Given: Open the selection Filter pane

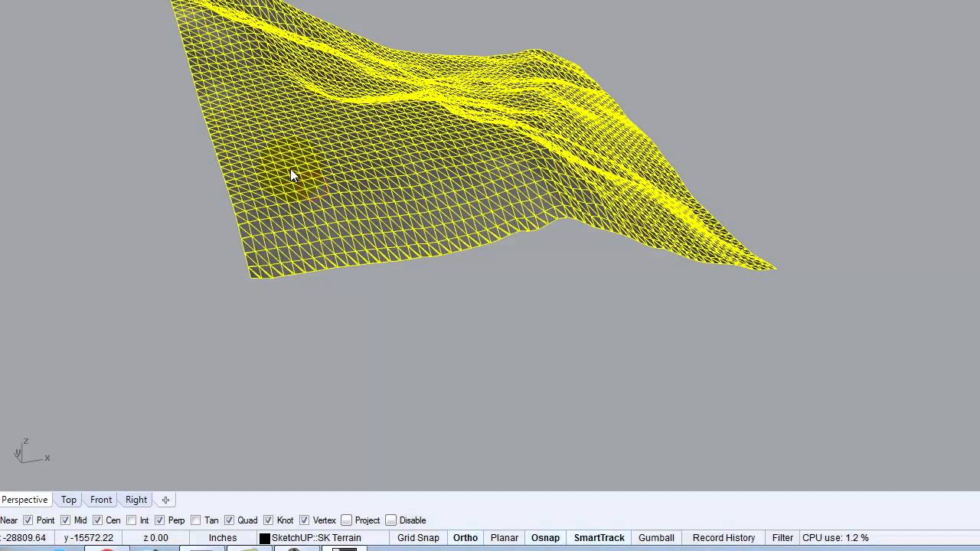Looking at the screenshot, I should point(782,538).
